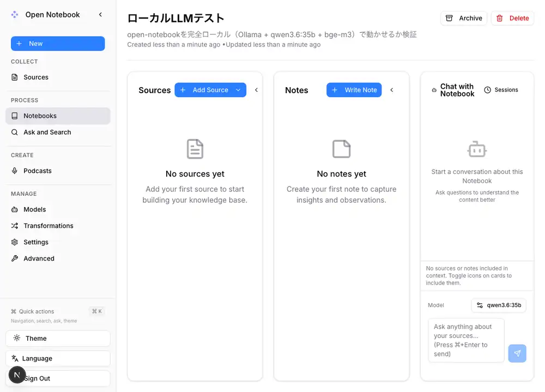Screen dimensions: 545x392
Task: Open the Podcasts generator
Action: [x=37, y=170]
